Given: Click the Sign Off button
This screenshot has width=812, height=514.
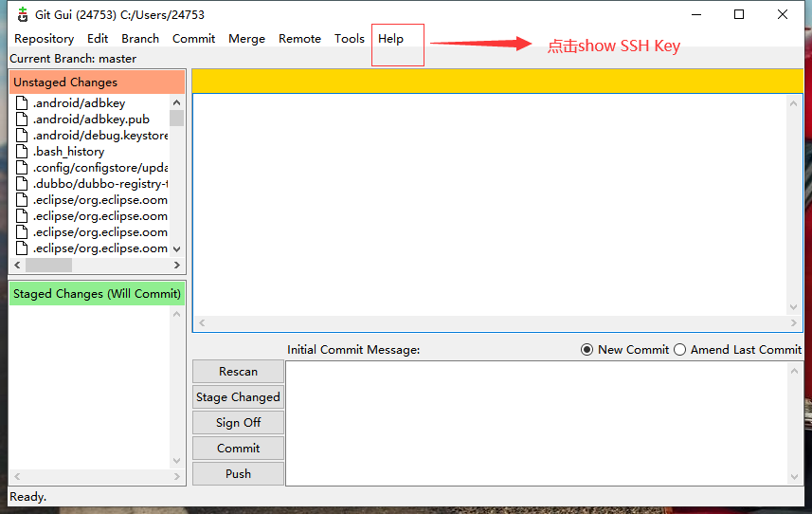Looking at the screenshot, I should coord(238,422).
